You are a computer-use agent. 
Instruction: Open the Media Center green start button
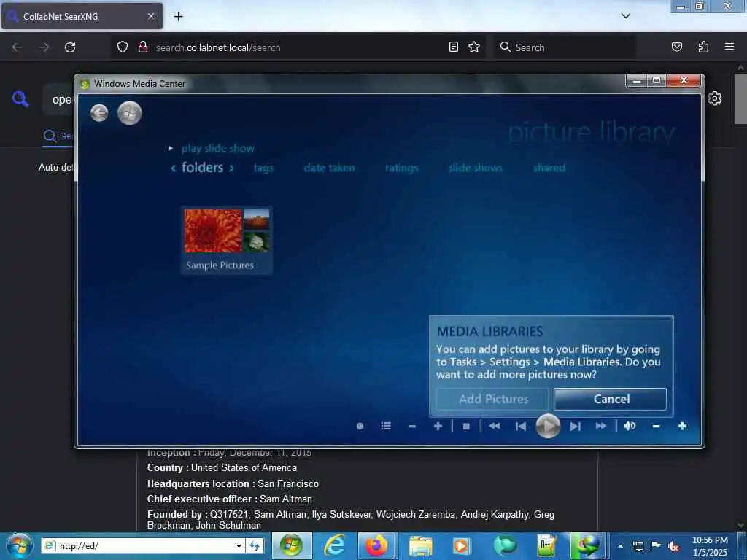pyautogui.click(x=130, y=113)
